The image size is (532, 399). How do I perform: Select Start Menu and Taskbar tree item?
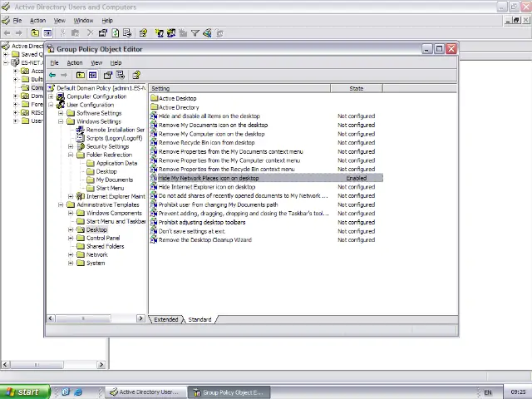(x=116, y=221)
